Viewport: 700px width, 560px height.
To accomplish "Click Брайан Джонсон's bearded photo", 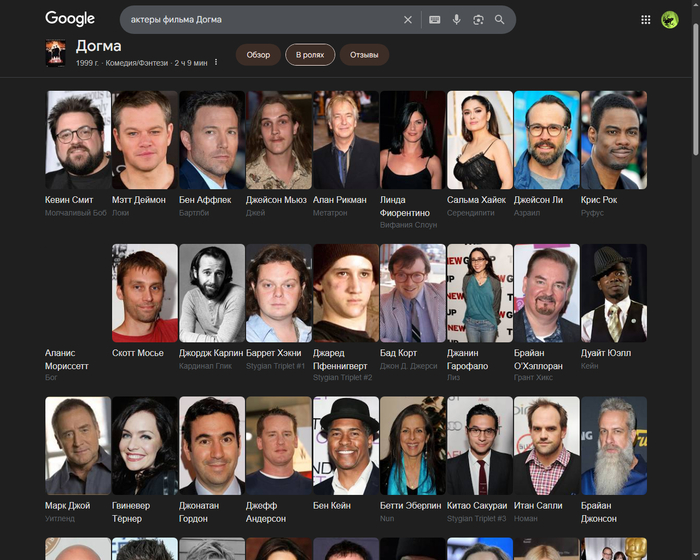I will pos(614,446).
